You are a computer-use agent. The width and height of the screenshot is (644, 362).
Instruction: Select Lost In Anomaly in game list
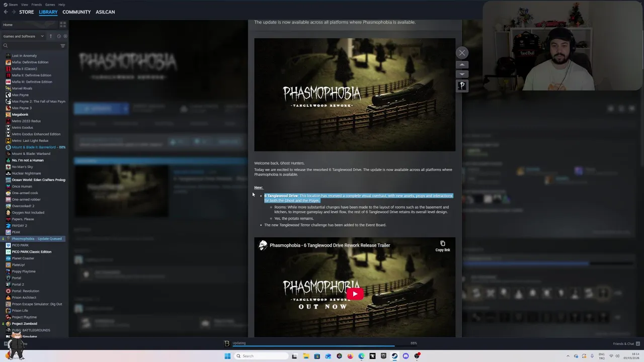click(24, 56)
